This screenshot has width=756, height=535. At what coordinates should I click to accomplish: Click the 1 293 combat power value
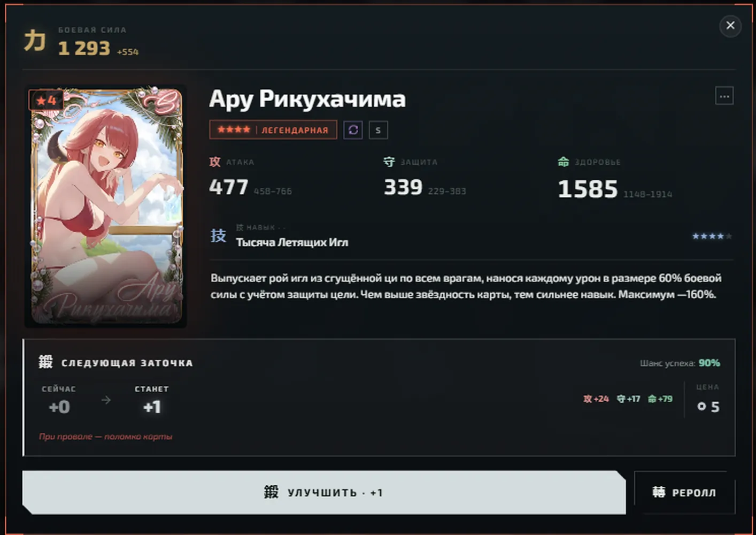tap(84, 48)
